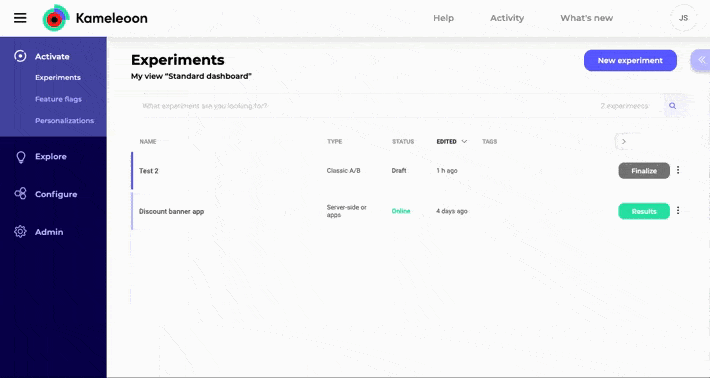Click the Explore lightbulb icon

(x=21, y=157)
